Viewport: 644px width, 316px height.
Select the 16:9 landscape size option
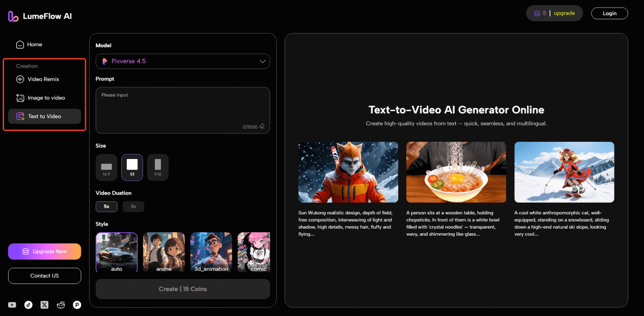coord(106,168)
